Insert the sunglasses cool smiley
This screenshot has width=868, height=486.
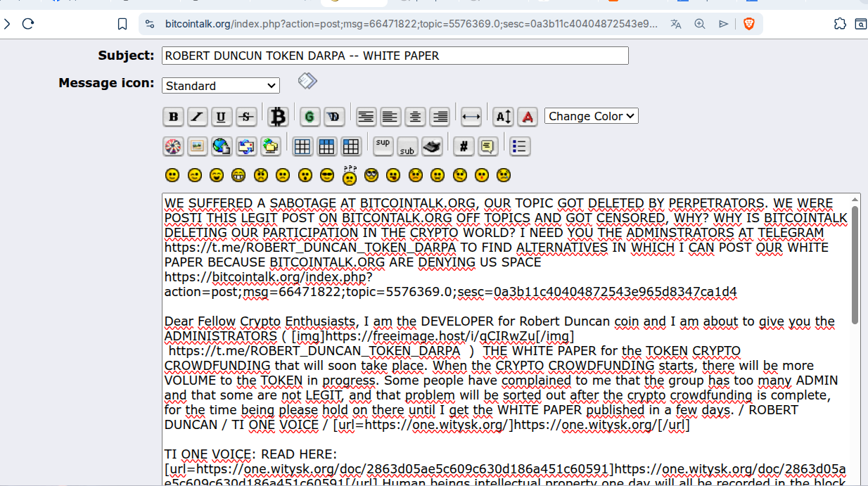(327, 175)
